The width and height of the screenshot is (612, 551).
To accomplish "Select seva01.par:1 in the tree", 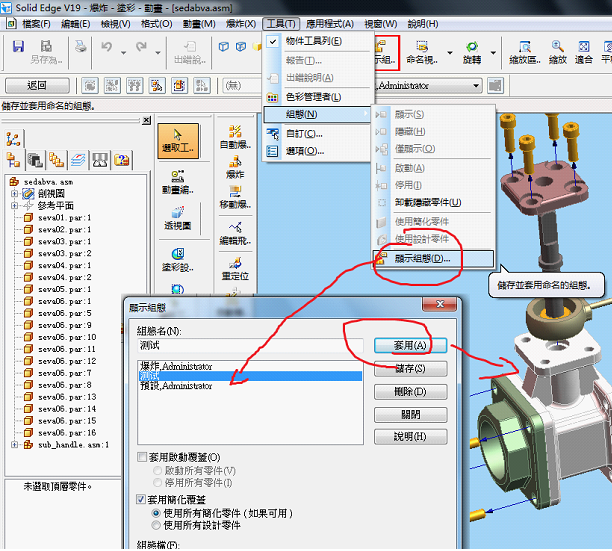I will click(x=64, y=218).
